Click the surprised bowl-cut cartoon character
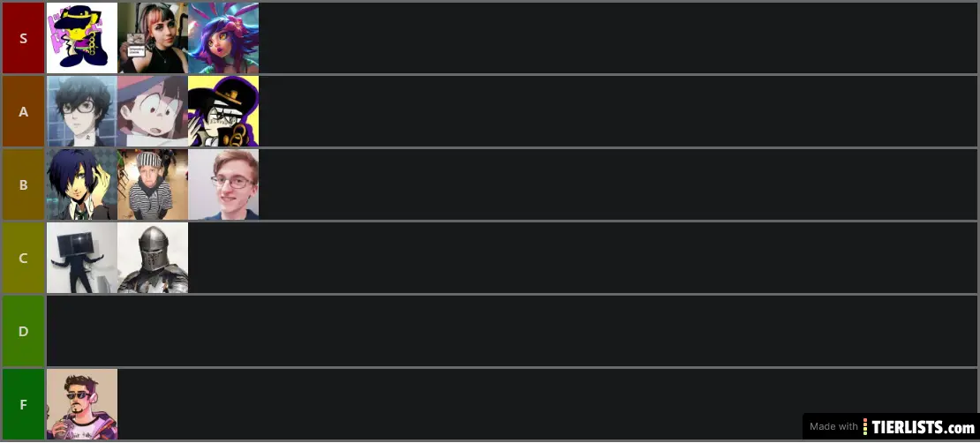Image resolution: width=980 pixels, height=443 pixels. click(x=153, y=111)
